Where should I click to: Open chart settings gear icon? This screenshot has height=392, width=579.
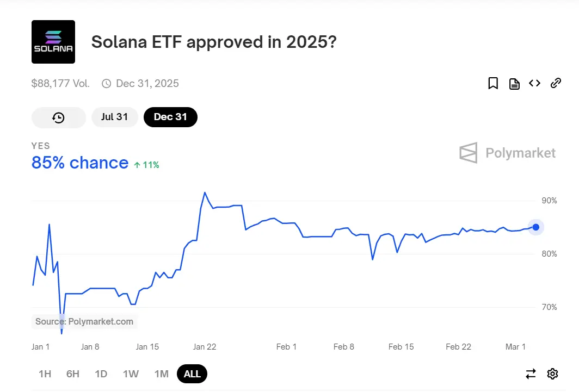[553, 374]
